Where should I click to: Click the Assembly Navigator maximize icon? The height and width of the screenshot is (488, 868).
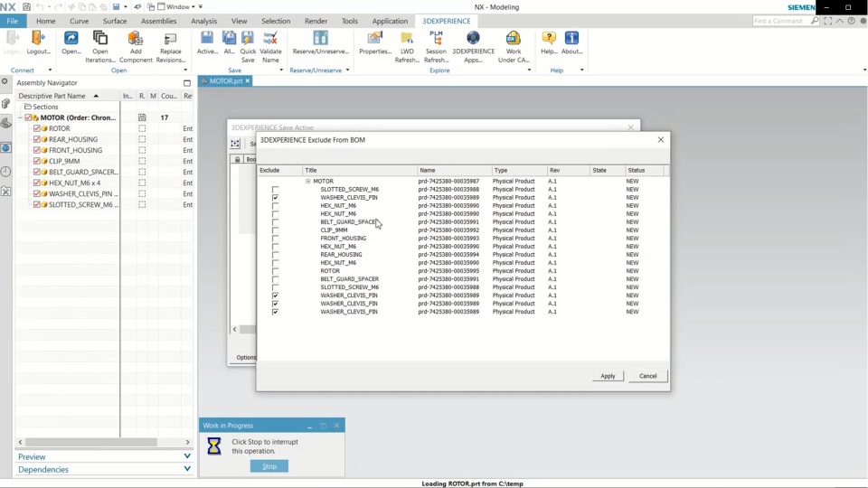(x=187, y=83)
